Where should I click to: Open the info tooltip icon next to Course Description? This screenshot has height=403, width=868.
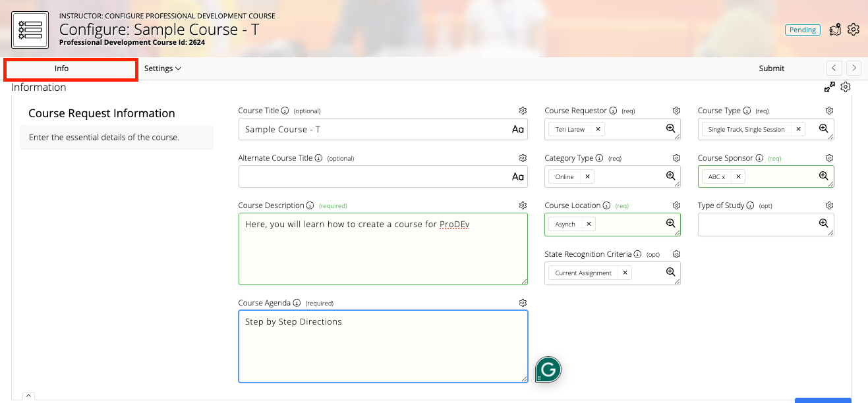310,205
